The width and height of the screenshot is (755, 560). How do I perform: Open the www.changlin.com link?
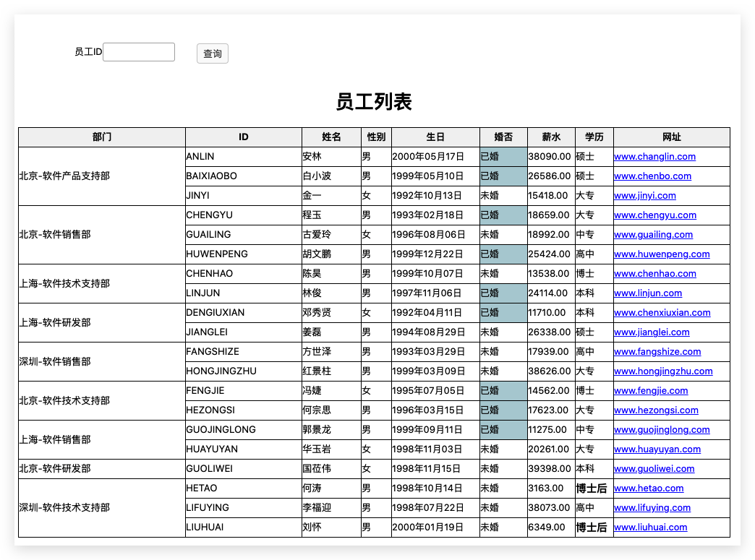[x=654, y=156]
